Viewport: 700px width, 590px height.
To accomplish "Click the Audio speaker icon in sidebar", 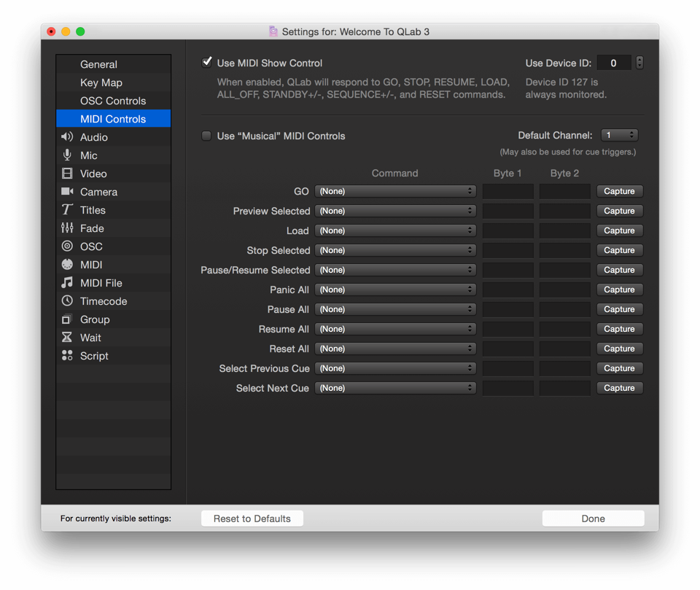I will coord(67,137).
